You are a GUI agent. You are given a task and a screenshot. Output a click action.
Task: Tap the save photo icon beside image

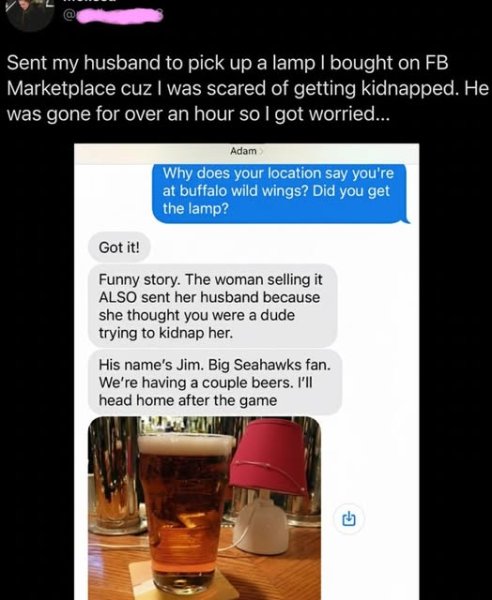pos(349,519)
